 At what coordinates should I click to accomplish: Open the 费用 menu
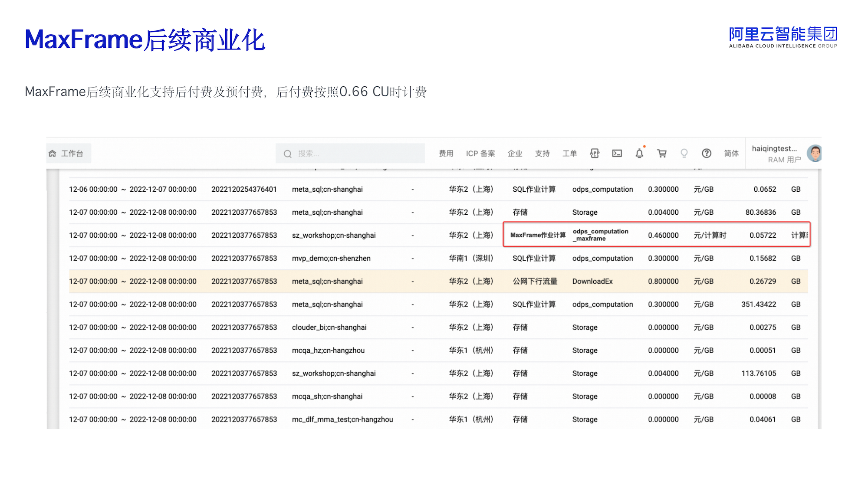(446, 154)
